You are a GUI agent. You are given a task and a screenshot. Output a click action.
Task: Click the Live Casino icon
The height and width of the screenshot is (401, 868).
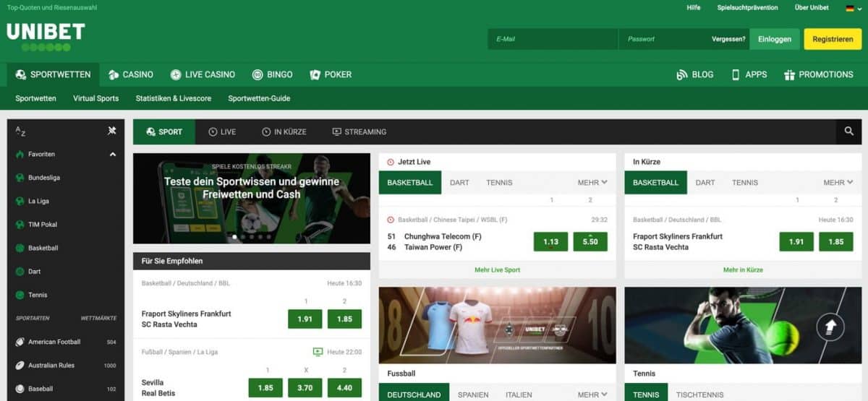176,74
